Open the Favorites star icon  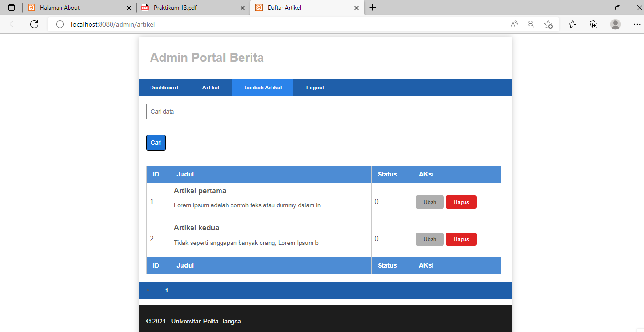(x=572, y=24)
